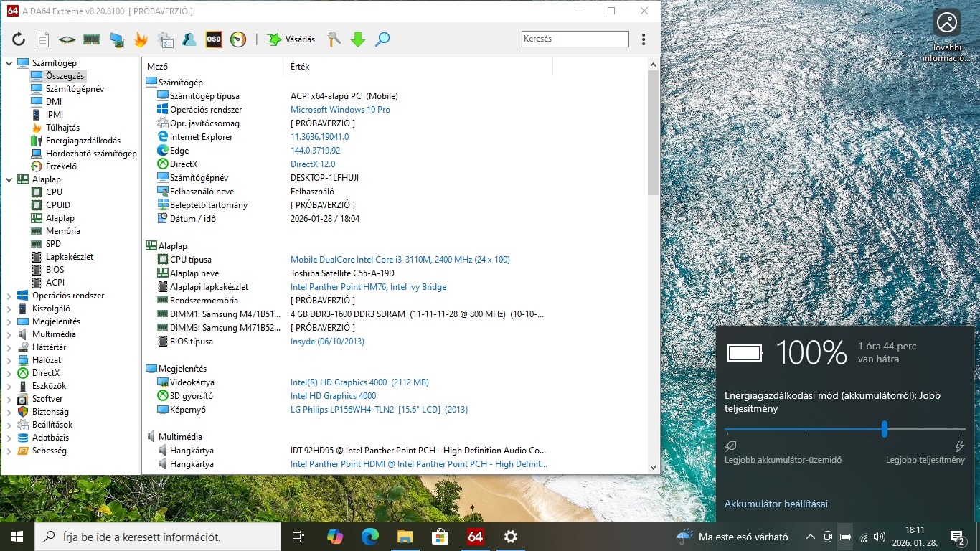Screen dimensions: 980x551
Task: Select Hordozható számítógép in the sidebar
Action: point(91,154)
